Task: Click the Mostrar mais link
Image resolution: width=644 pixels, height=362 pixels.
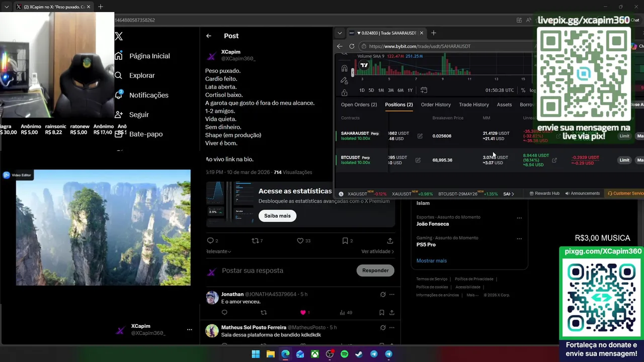Action: [x=432, y=260]
